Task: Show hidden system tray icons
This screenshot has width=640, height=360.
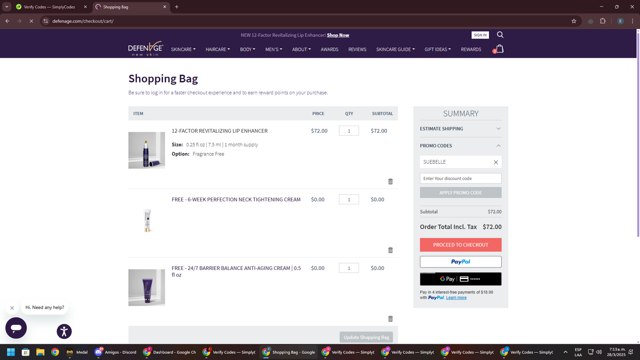Action: (x=565, y=352)
